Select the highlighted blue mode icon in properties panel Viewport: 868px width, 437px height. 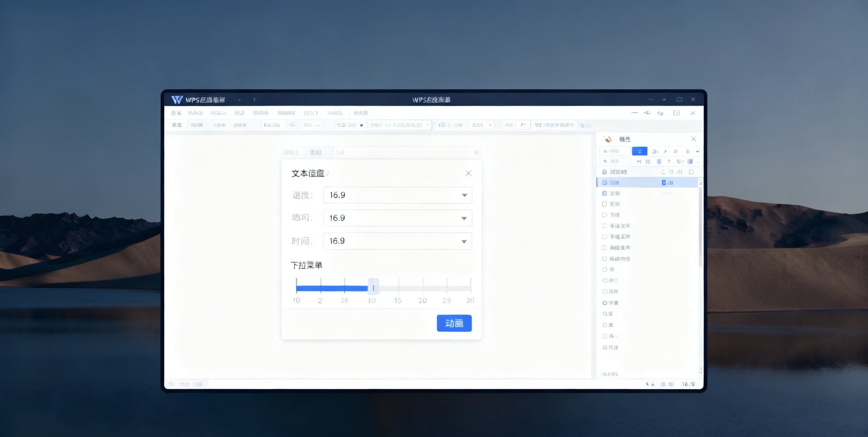pyautogui.click(x=639, y=151)
